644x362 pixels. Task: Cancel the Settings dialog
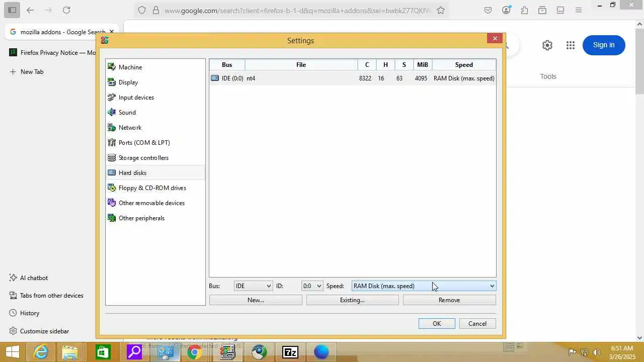tap(477, 323)
